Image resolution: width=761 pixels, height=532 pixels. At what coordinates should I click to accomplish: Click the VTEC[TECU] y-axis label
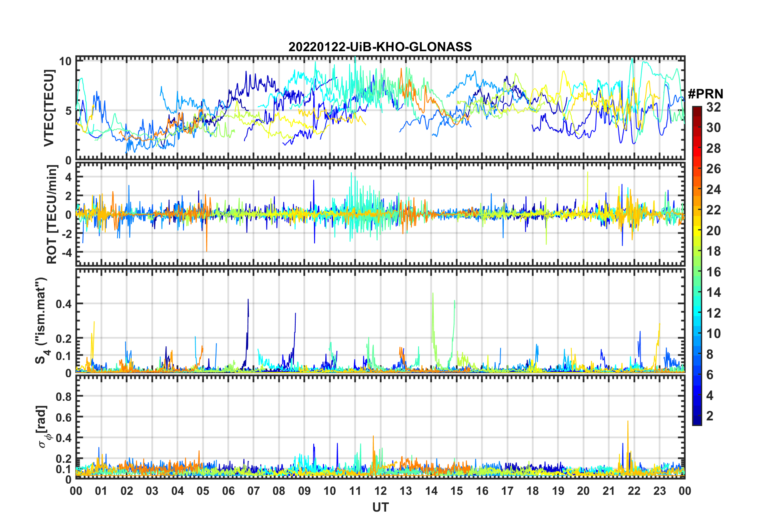[49, 108]
